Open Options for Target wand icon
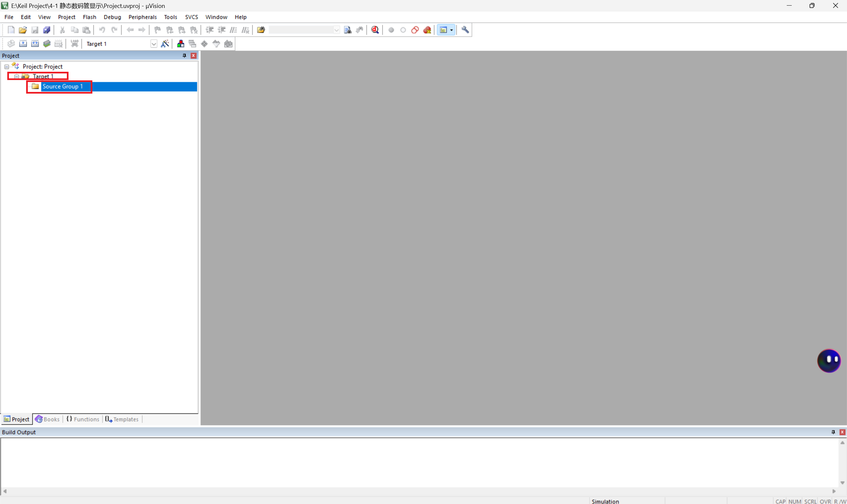The image size is (847, 504). [x=165, y=44]
